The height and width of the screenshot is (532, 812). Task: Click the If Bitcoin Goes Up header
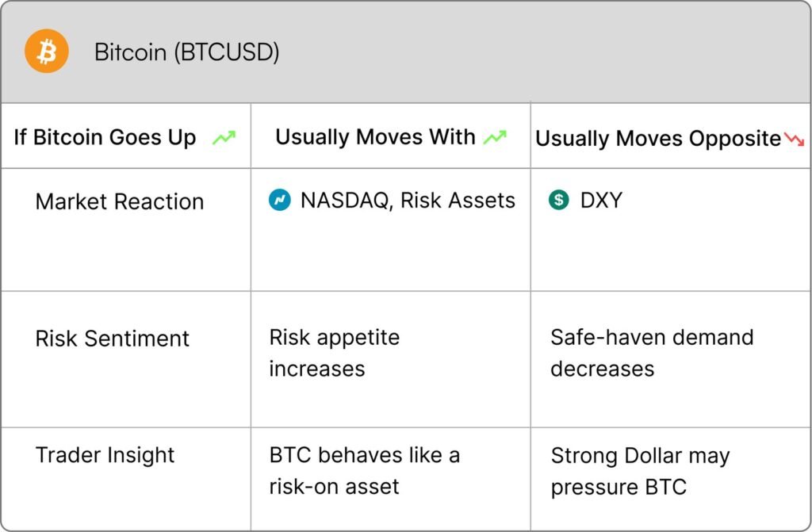[105, 137]
